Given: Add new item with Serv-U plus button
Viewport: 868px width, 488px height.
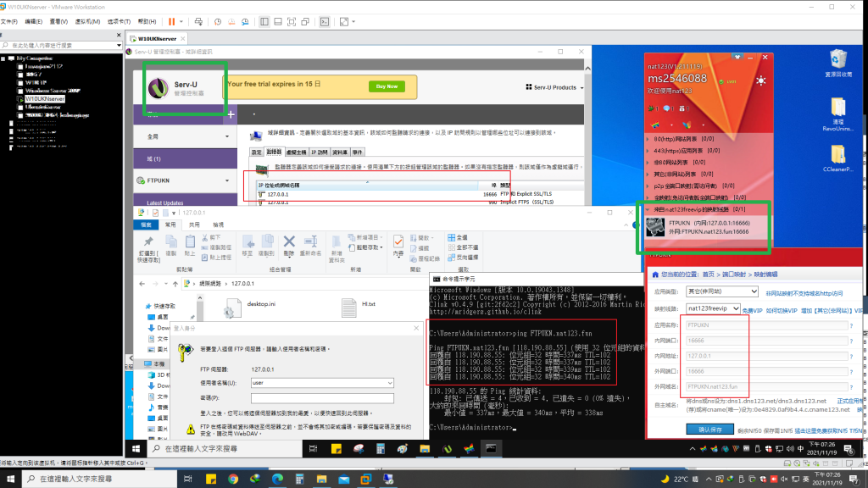Looking at the screenshot, I should 231,114.
